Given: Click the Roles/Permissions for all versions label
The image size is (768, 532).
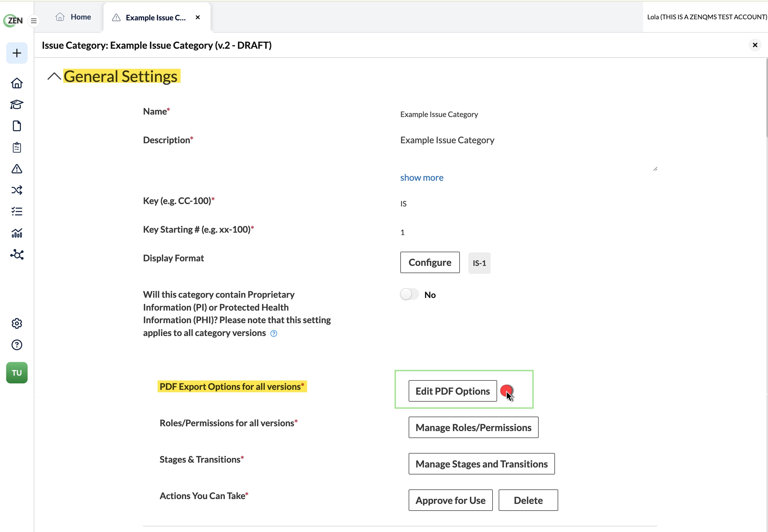Looking at the screenshot, I should click(x=229, y=423).
